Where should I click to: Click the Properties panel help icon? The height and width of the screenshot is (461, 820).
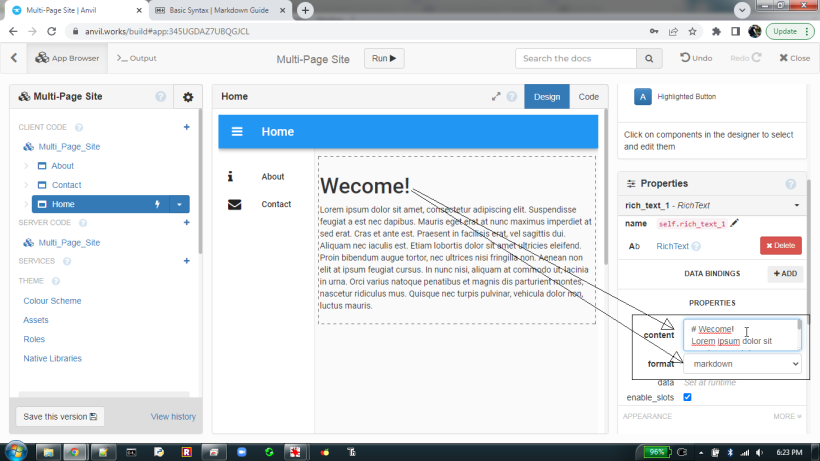tap(790, 184)
